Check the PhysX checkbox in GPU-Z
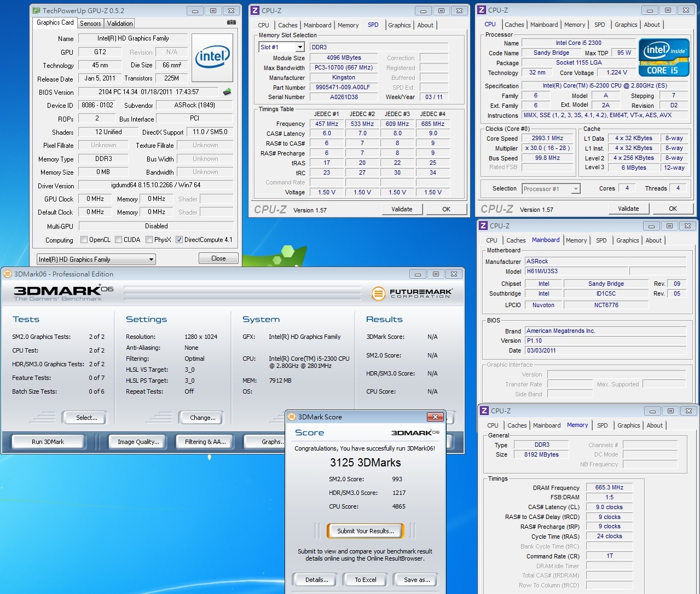Image resolution: width=700 pixels, height=594 pixels. click(x=149, y=240)
